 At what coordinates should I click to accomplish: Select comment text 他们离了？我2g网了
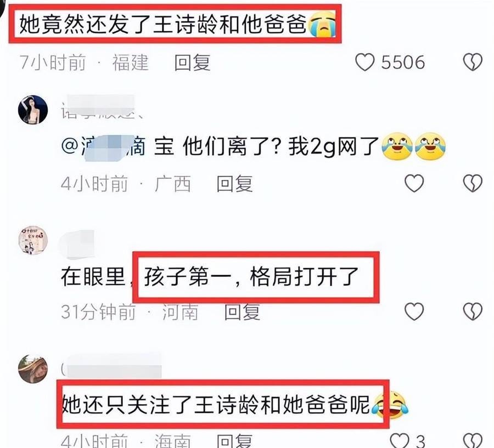[281, 147]
